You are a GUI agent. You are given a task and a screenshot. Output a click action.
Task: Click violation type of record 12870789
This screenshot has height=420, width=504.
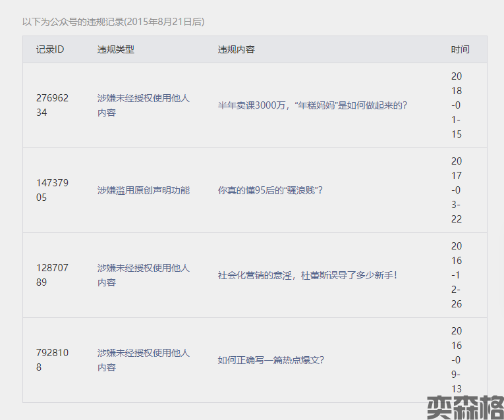click(x=143, y=275)
